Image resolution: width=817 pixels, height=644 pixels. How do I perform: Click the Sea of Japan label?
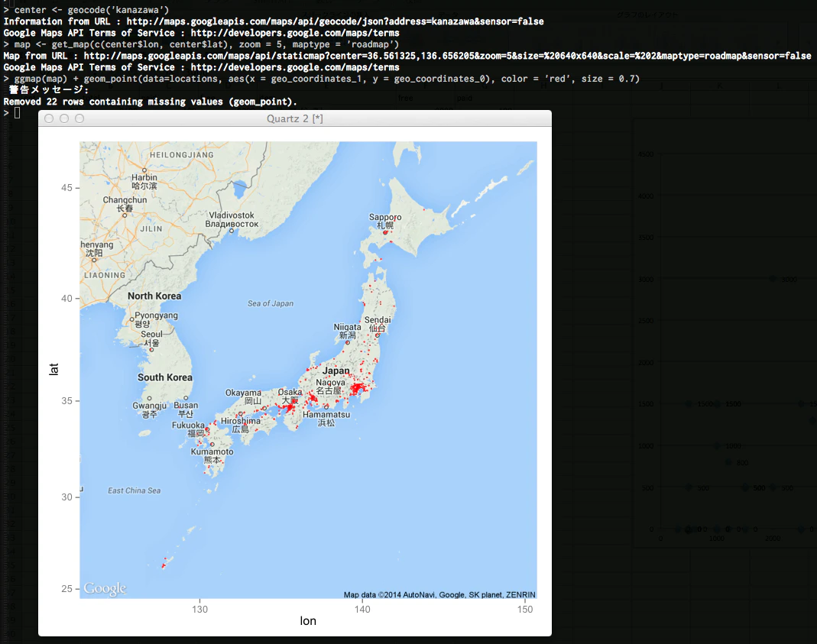tap(271, 303)
